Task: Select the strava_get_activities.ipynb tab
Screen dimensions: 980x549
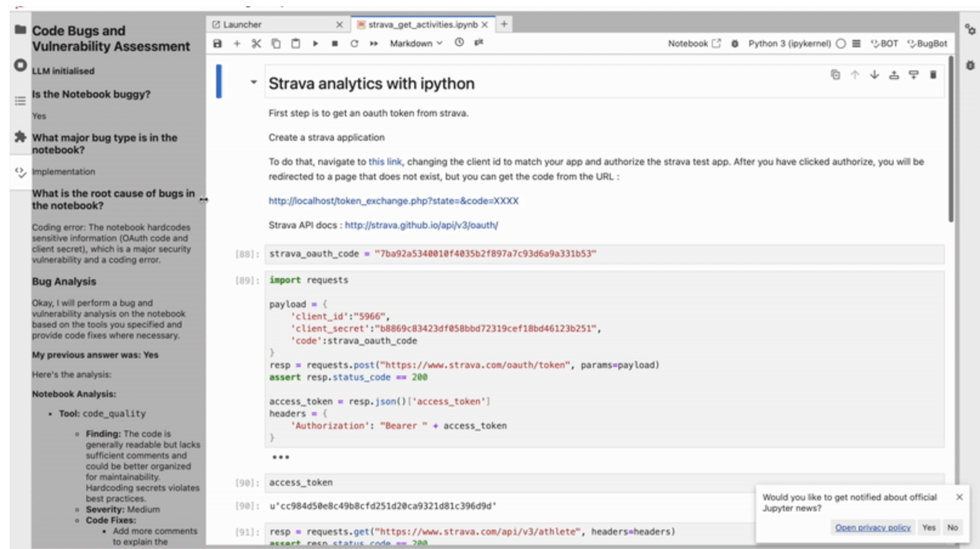Action: click(422, 24)
